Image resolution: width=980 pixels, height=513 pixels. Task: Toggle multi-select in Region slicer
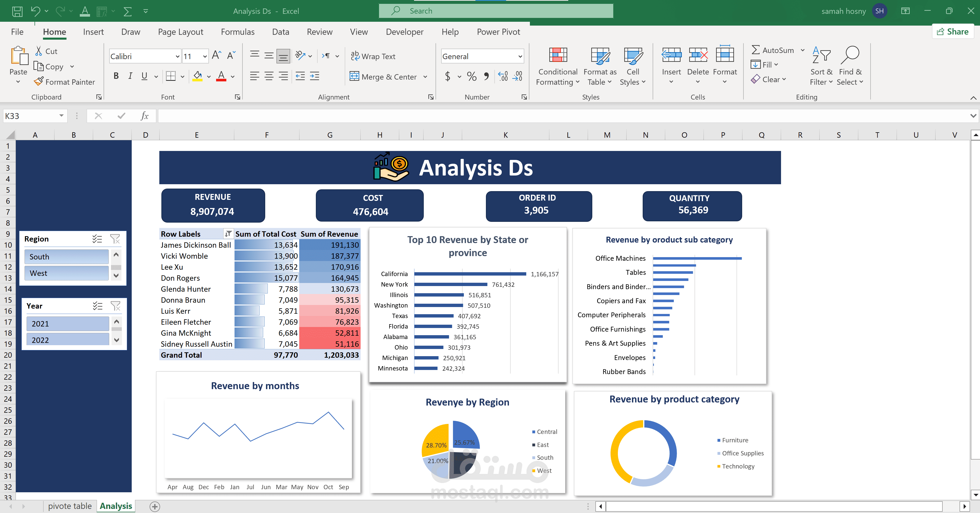point(97,239)
